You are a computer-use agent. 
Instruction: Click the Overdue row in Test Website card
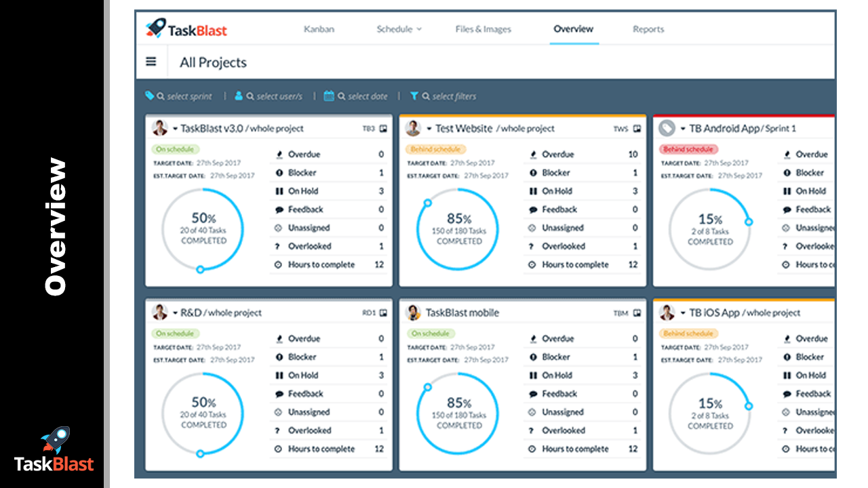(x=582, y=155)
